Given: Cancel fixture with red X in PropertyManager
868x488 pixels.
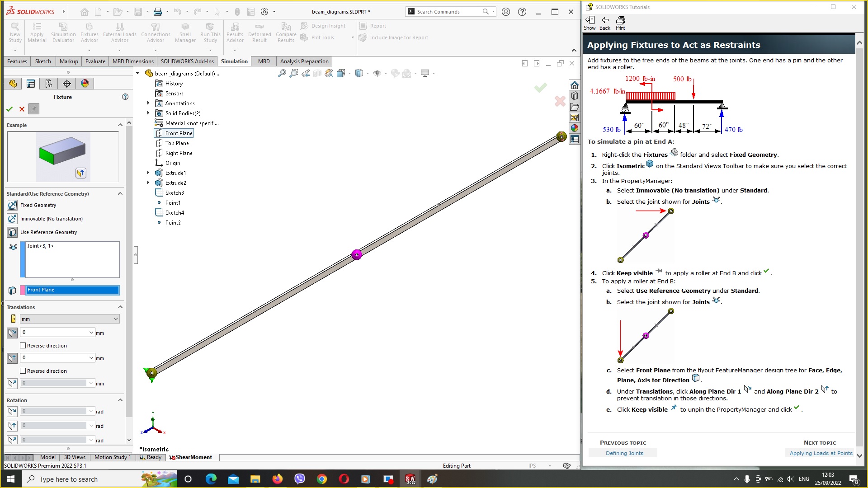Looking at the screenshot, I should point(22,109).
